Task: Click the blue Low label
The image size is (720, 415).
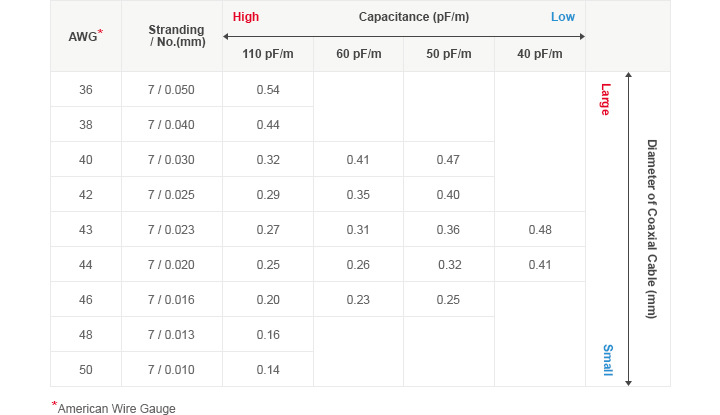Action: click(x=562, y=17)
